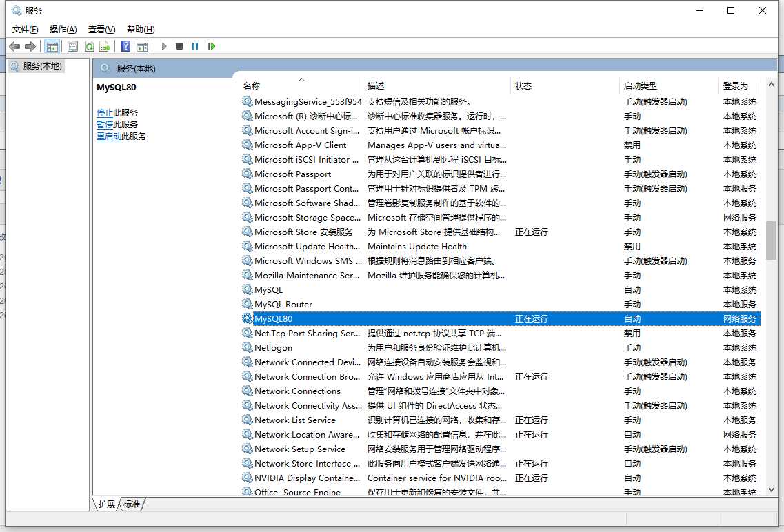This screenshot has width=784, height=532.
Task: Open the Properties toolbar icon
Action: pos(72,46)
